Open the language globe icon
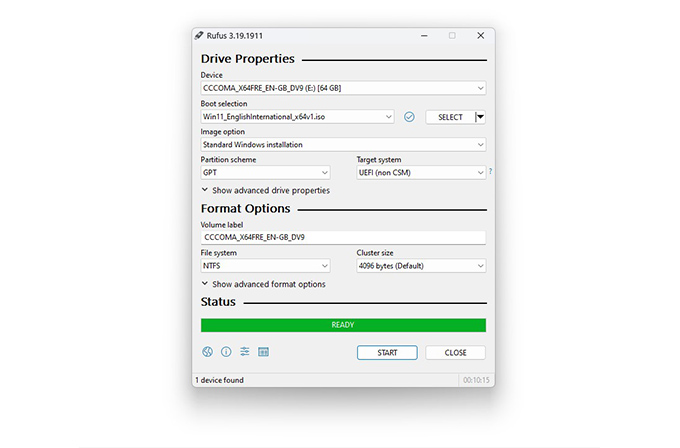 coord(207,352)
